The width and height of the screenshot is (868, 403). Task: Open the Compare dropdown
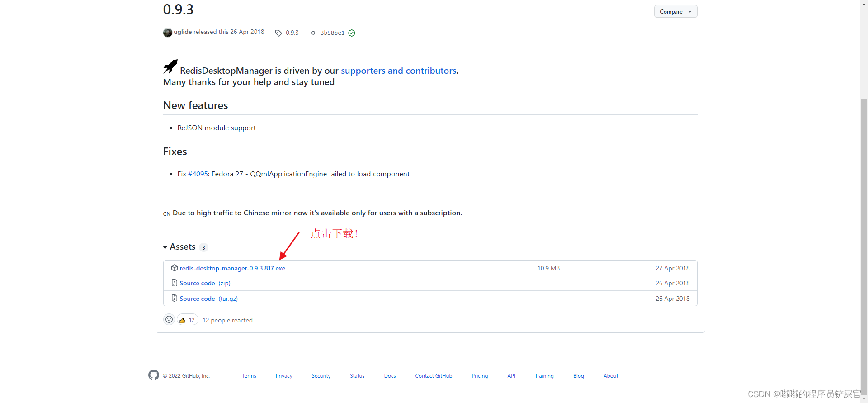[675, 12]
